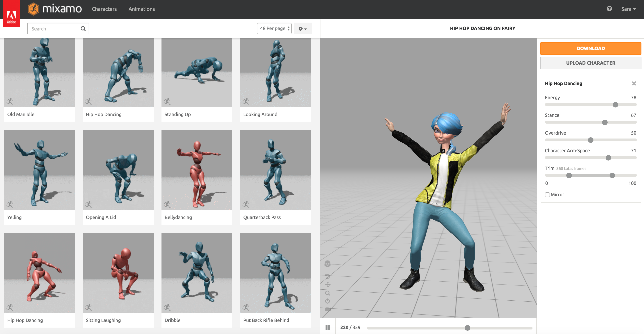Image resolution: width=644 pixels, height=334 pixels.
Task: Select the Looking Around animation thumbnail
Action: 276,73
